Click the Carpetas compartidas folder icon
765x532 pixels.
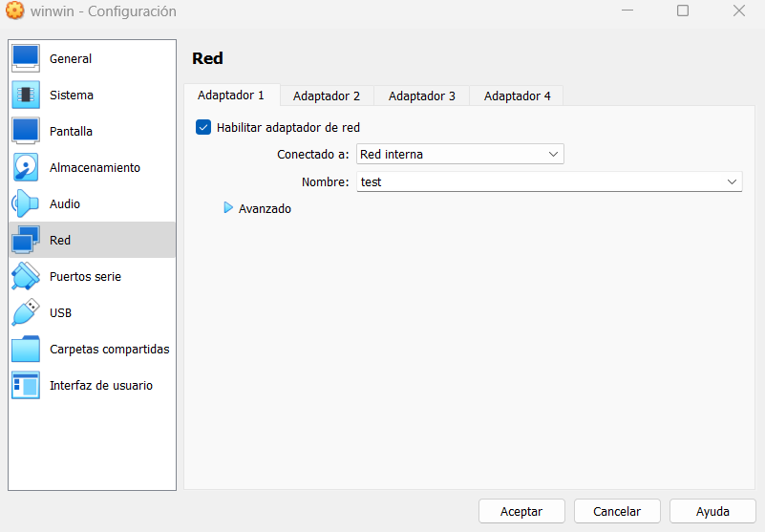tap(26, 350)
